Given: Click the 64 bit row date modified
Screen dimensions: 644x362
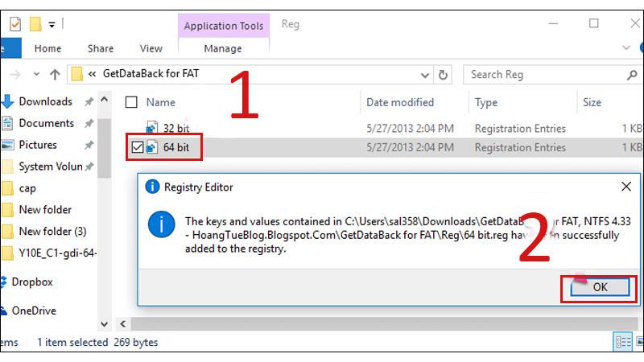Looking at the screenshot, I should [410, 147].
